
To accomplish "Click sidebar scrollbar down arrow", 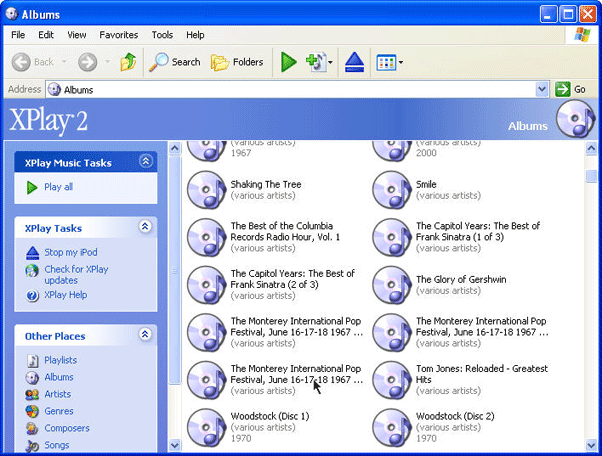I will pos(175,445).
